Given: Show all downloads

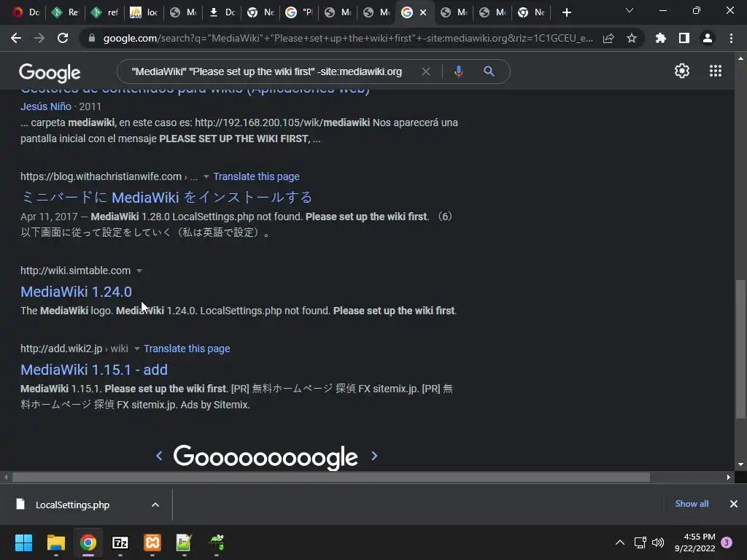Looking at the screenshot, I should coord(692,504).
